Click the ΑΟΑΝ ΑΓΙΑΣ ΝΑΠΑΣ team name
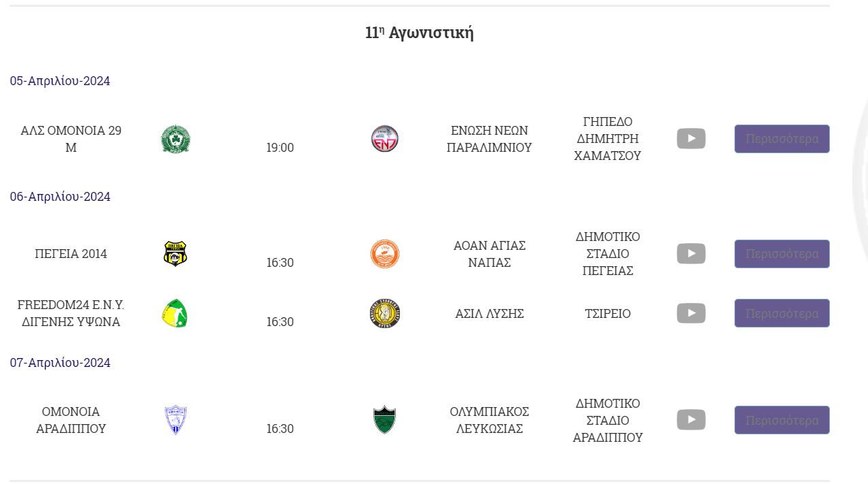 coord(489,254)
